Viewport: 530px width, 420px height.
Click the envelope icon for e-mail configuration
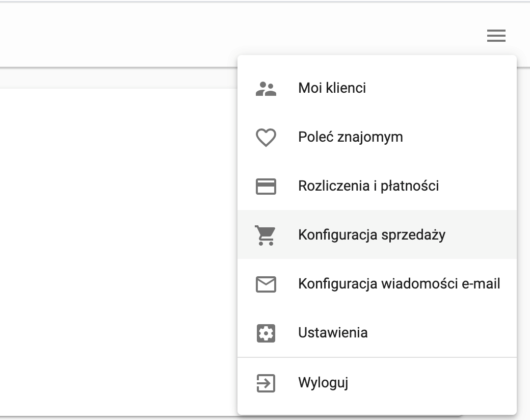(x=266, y=284)
